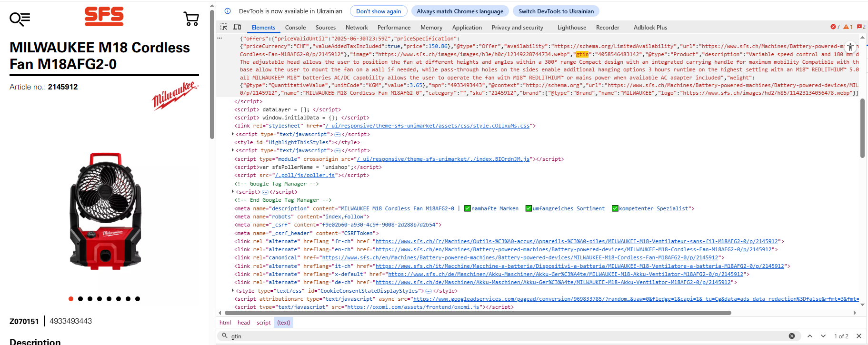Viewport: 868px width, 345px height.
Task: Click ellipsis in script above HighlightThisStyles style
Action: coord(338,135)
